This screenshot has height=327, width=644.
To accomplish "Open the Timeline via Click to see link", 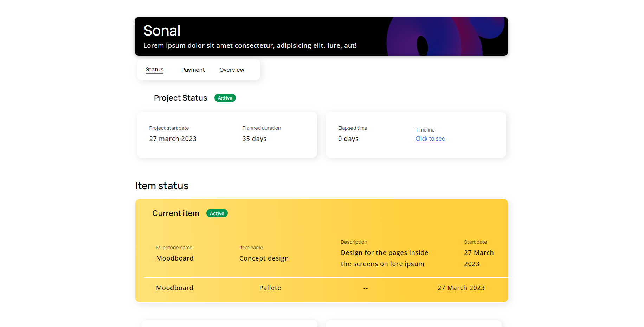I will pos(430,138).
